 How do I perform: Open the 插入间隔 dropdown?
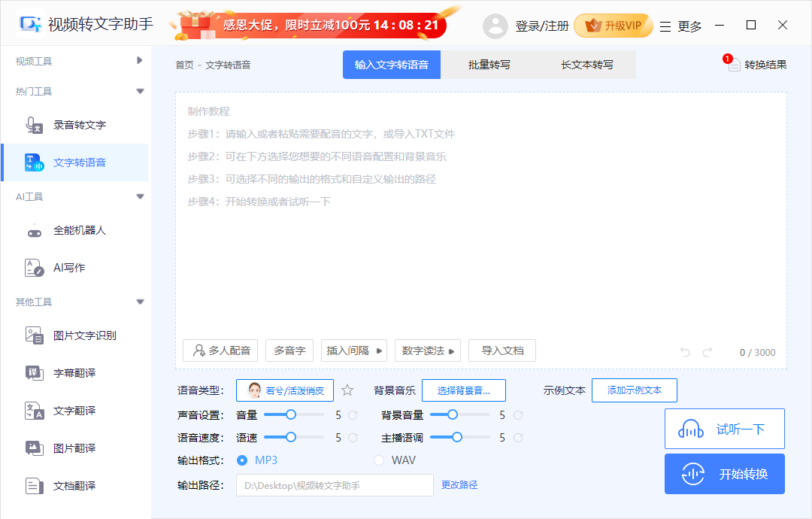tap(353, 350)
